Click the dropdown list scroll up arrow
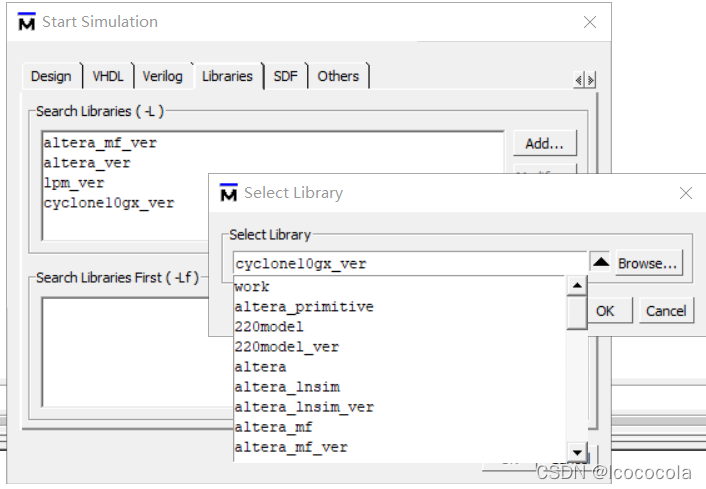The image size is (706, 489). [x=577, y=285]
